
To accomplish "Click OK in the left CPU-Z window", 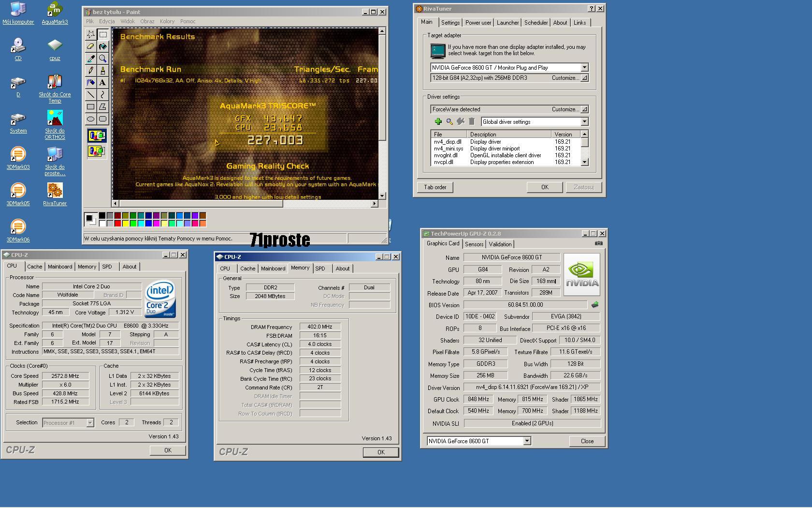I will (x=168, y=450).
